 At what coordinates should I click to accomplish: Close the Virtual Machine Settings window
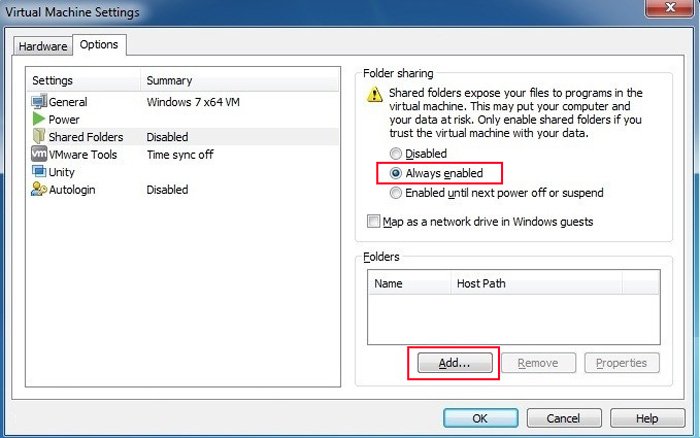pyautogui.click(x=670, y=8)
